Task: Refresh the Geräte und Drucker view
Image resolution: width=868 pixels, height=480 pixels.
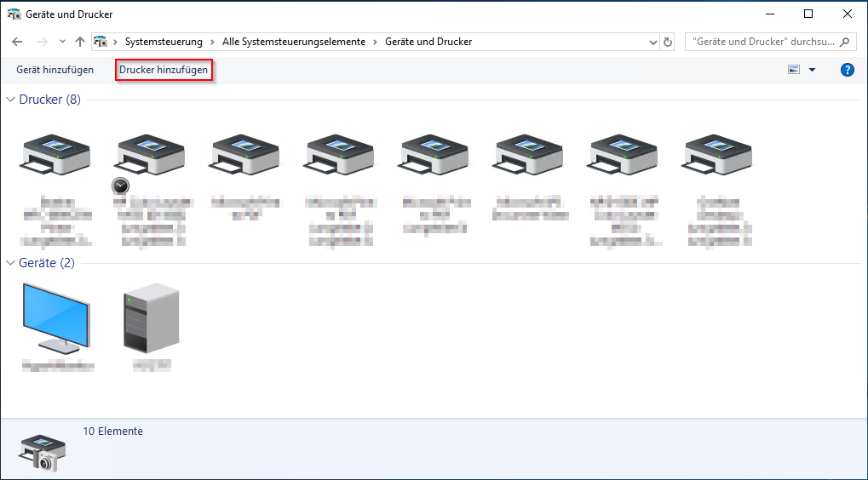Action: [668, 42]
